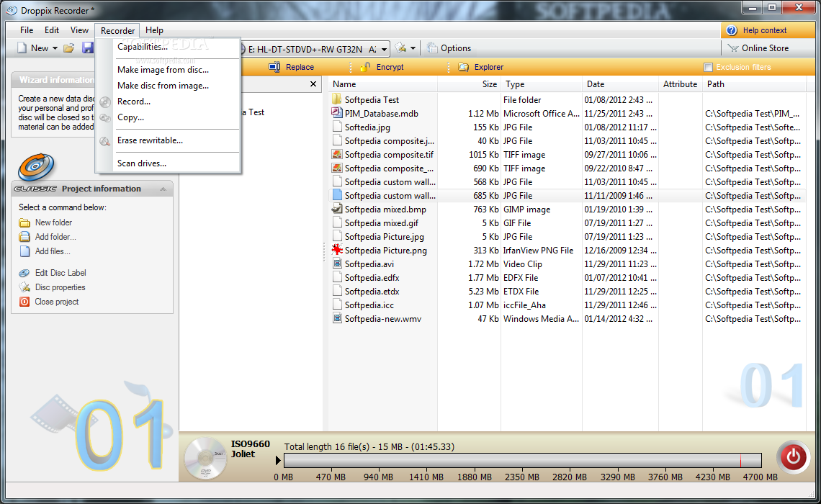Click the Help context question mark icon
821x504 pixels.
[732, 30]
